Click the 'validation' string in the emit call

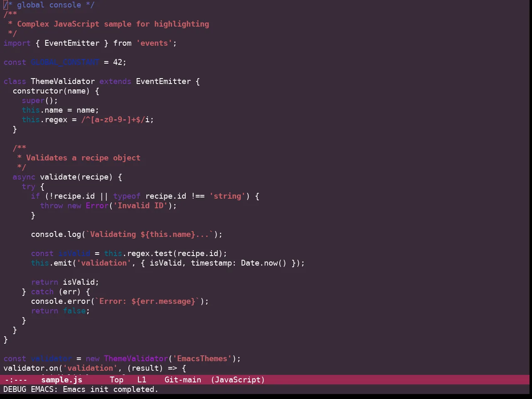pos(104,263)
